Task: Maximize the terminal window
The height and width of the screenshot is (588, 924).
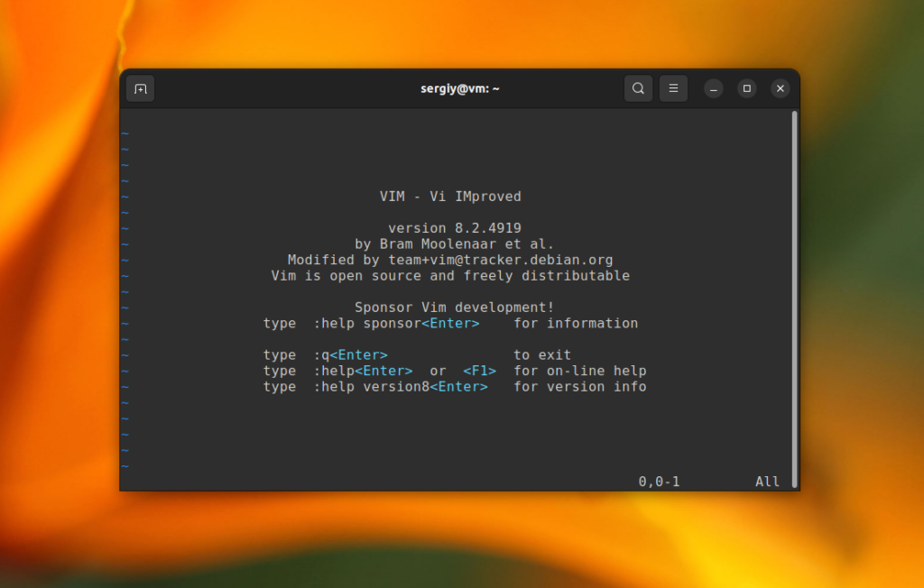Action: [x=746, y=88]
